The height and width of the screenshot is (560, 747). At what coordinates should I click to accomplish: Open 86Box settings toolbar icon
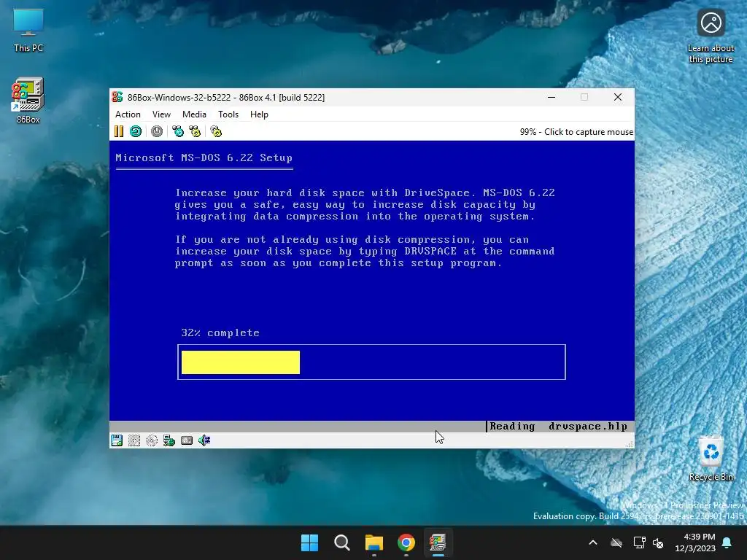coord(216,131)
